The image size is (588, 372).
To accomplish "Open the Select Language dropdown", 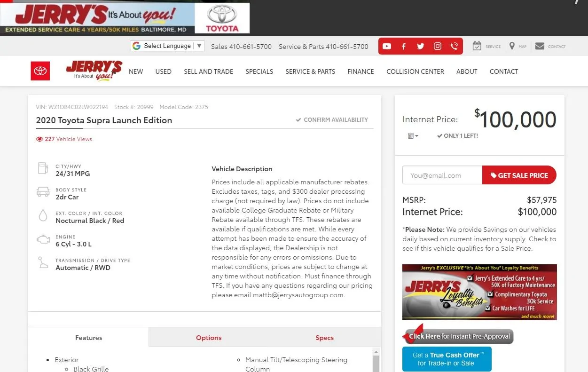I will 167,46.
